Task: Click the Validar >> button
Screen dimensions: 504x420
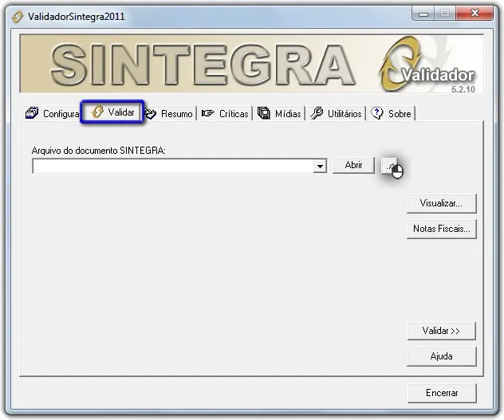Action: tap(441, 331)
